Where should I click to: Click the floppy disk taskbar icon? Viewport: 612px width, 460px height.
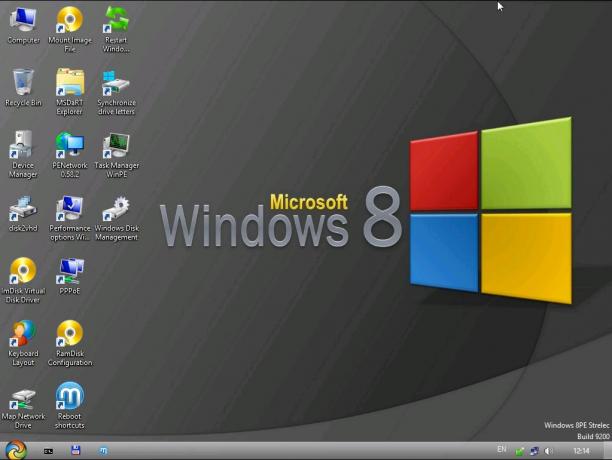(76, 450)
